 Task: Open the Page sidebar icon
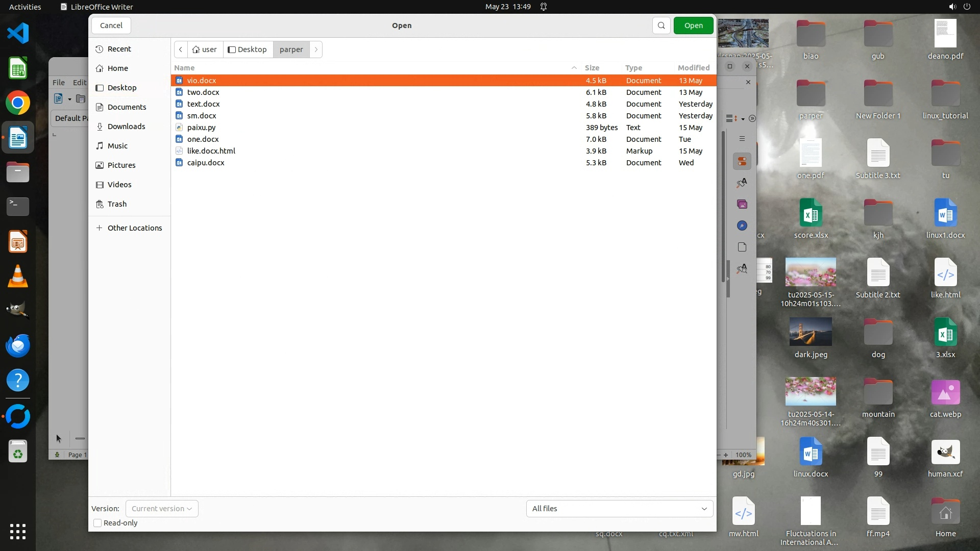click(x=742, y=247)
